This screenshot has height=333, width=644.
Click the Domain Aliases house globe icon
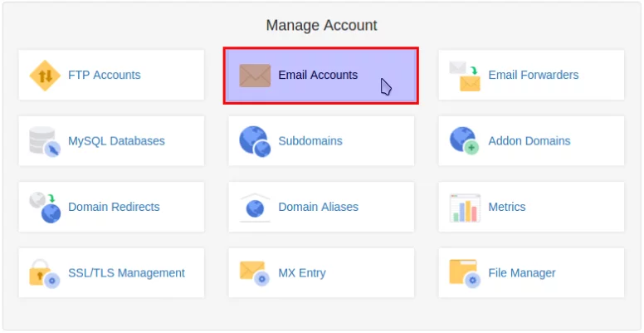(x=255, y=207)
